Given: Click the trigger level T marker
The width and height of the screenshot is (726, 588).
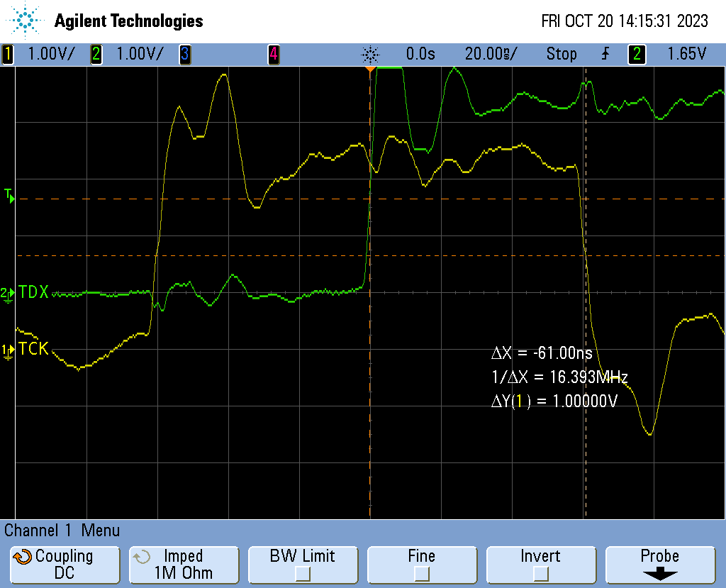Looking at the screenshot, I should (9, 196).
